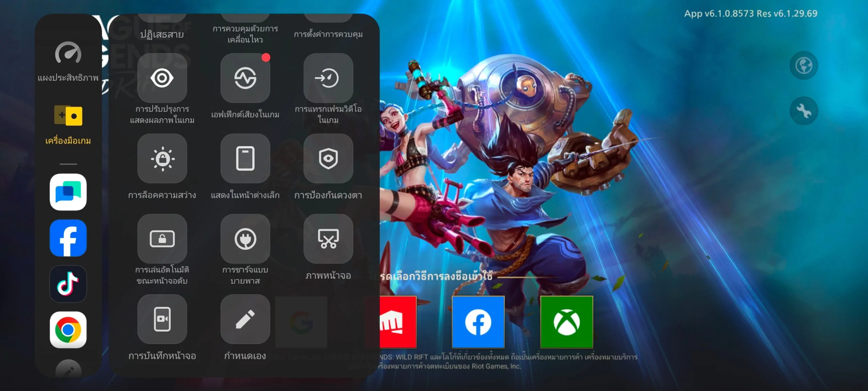
Task: Open show in small window (แสดงในหน้าต่างเล็ก)
Action: pos(245,159)
